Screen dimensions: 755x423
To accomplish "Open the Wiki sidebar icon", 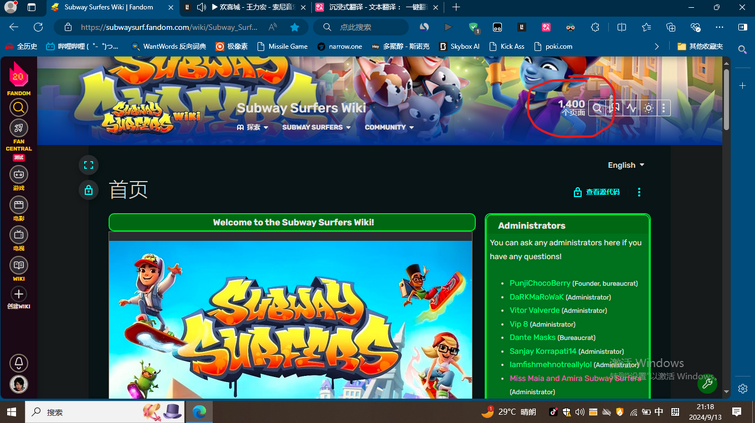I will pos(18,265).
